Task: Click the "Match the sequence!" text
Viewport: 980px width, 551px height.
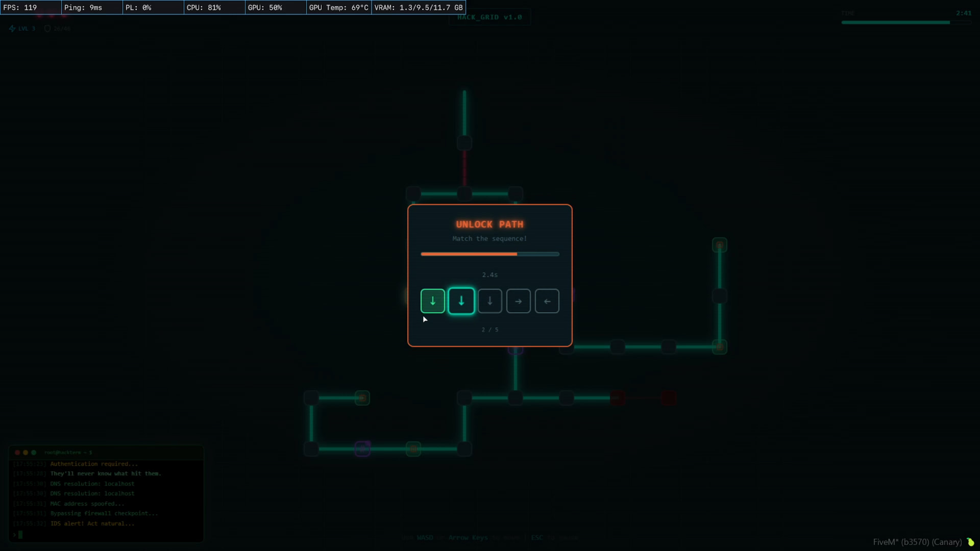Action: [489, 239]
